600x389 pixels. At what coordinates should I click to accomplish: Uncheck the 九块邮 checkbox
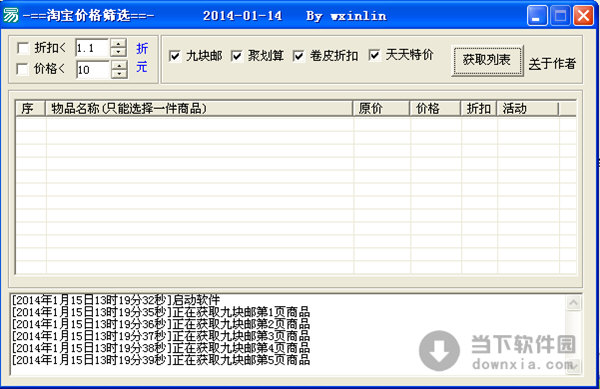[x=174, y=56]
